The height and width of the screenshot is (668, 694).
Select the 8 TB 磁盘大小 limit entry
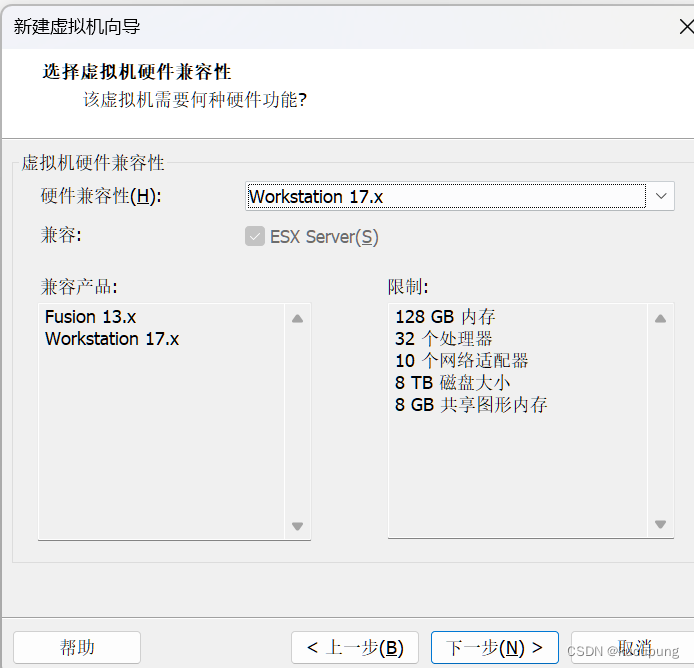[x=452, y=382]
